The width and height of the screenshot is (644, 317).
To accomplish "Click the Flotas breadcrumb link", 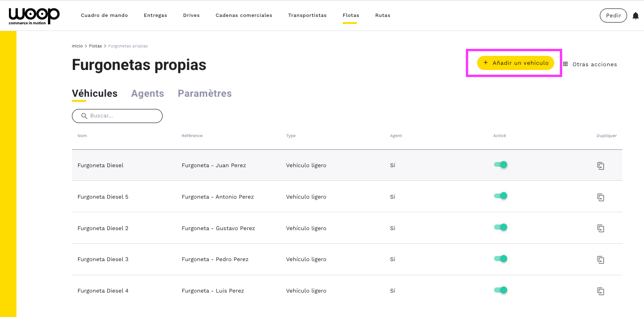I will click(95, 46).
